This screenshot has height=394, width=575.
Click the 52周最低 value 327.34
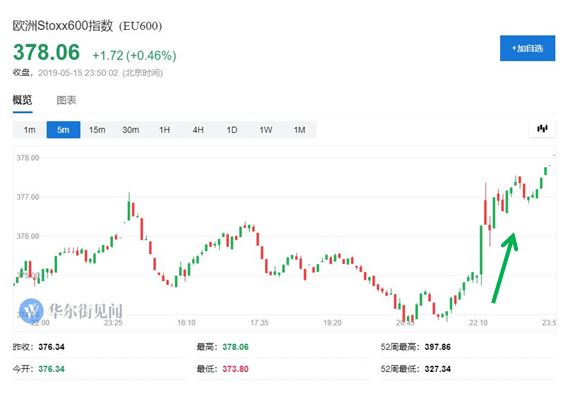pyautogui.click(x=437, y=369)
